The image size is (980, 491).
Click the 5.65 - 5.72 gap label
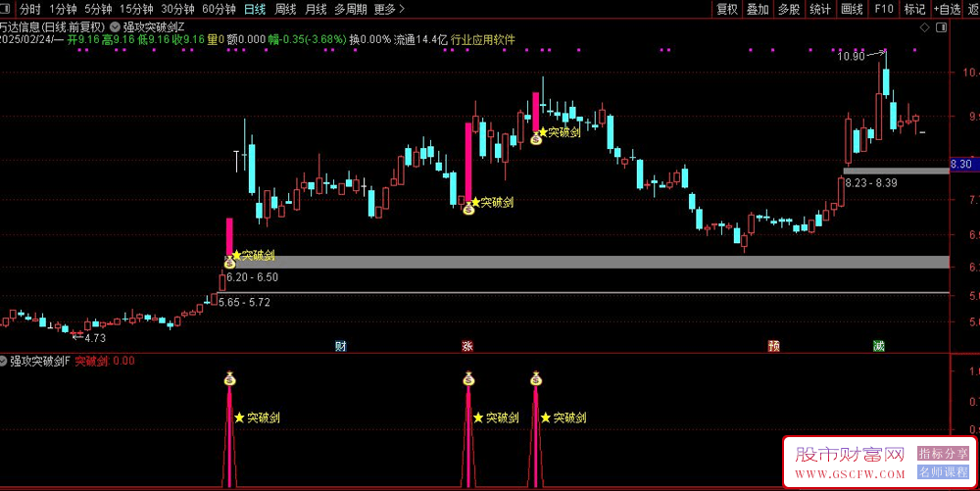244,303
